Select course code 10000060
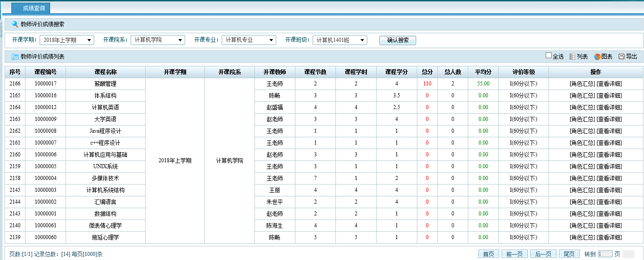 tap(46, 237)
